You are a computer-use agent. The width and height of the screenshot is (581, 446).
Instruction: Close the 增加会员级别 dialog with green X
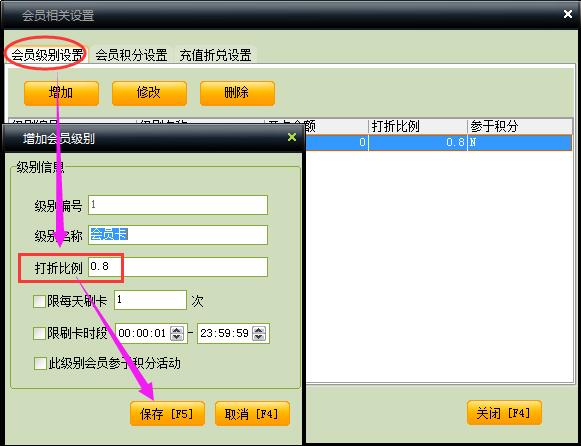point(292,137)
